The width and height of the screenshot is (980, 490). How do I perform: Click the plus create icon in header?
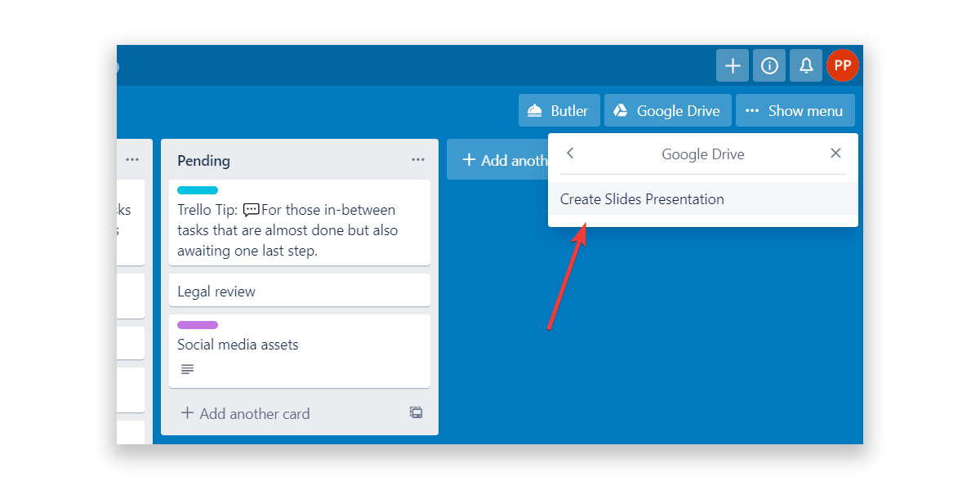733,65
